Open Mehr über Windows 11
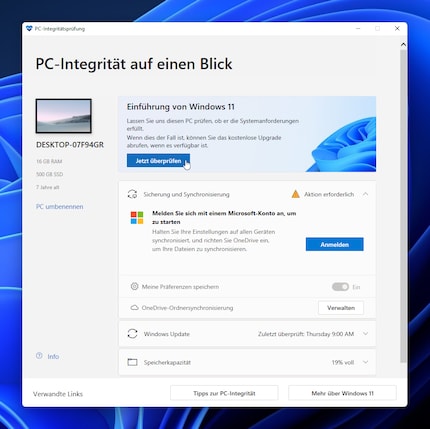The image size is (430, 429). click(x=342, y=393)
